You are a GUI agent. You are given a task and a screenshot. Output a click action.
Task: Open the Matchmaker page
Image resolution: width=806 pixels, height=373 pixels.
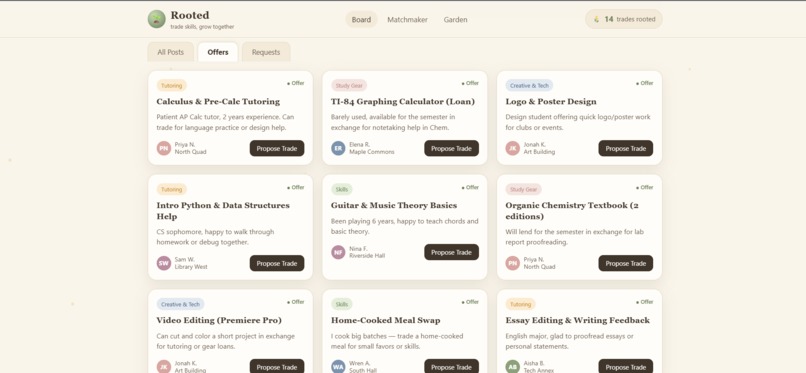click(x=407, y=20)
